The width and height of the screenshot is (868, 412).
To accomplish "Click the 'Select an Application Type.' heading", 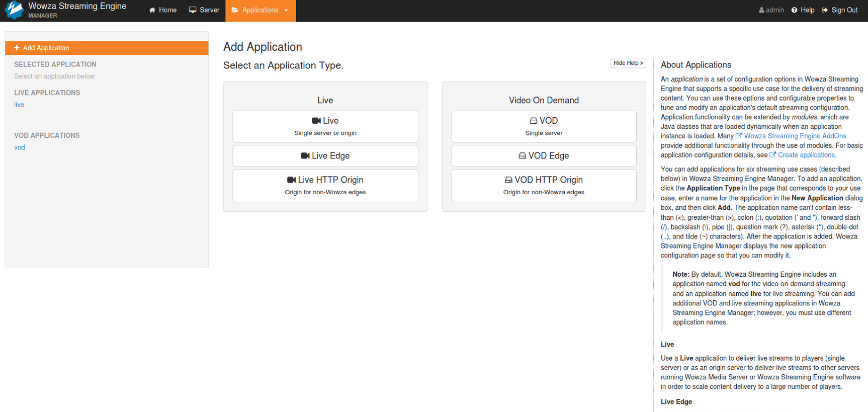I will click(284, 65).
